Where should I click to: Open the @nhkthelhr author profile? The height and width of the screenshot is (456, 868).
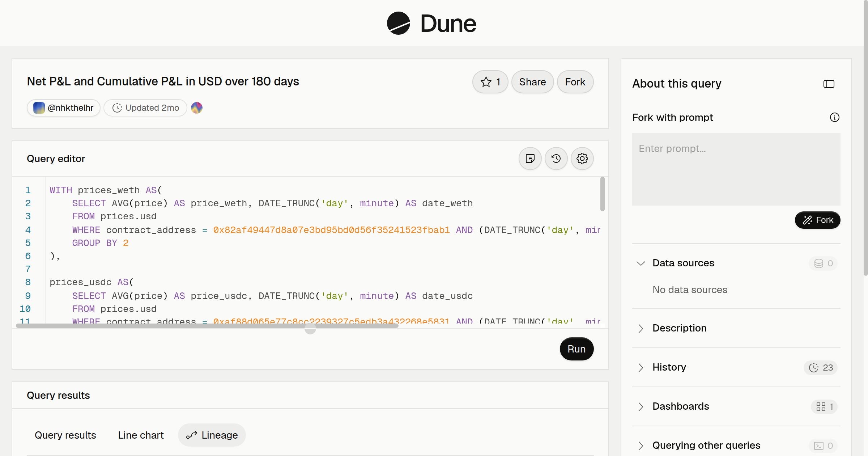coord(64,108)
